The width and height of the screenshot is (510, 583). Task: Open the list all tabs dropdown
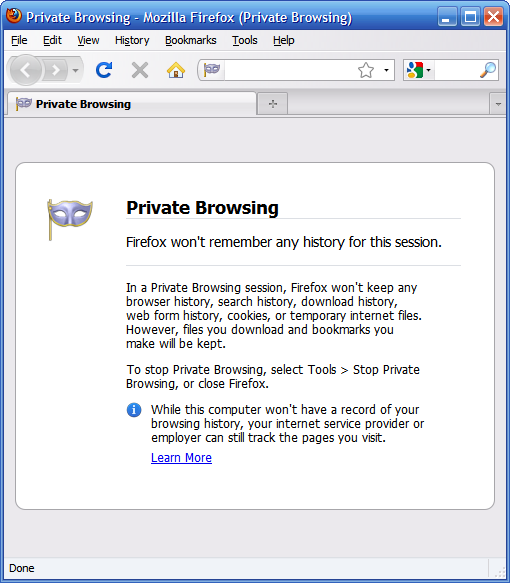(498, 104)
